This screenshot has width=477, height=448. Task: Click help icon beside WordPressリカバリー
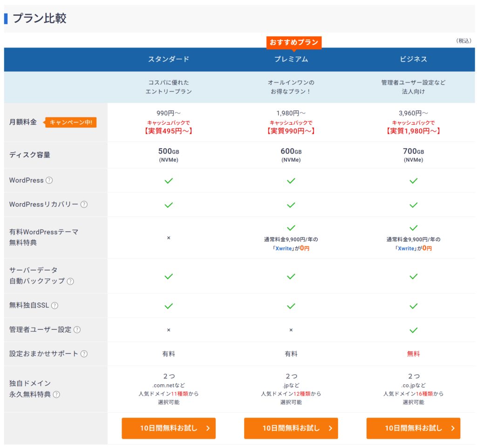[x=84, y=204]
